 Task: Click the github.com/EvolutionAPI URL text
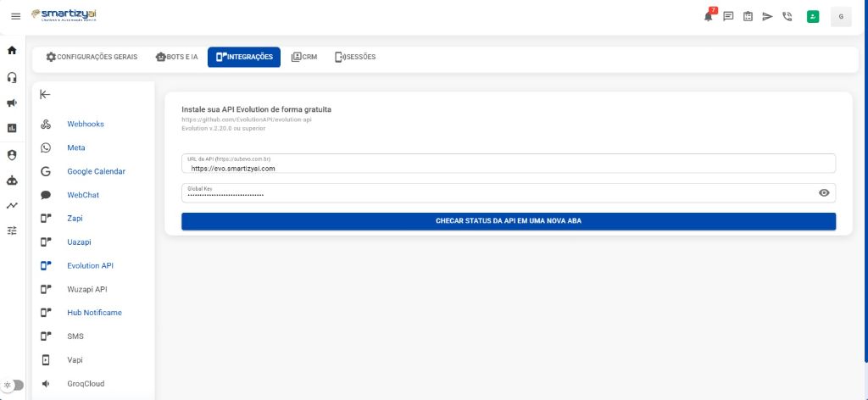pos(247,119)
